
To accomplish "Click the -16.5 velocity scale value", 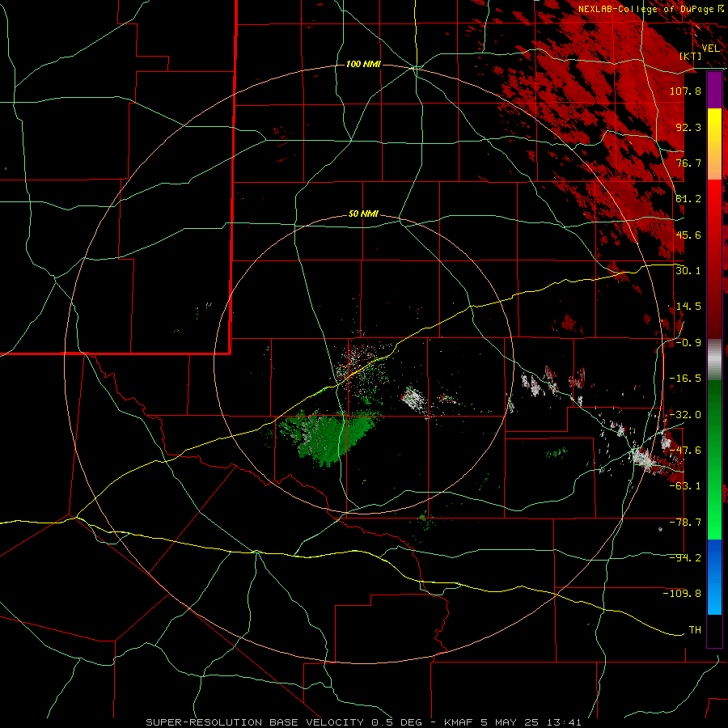I will pos(685,379).
